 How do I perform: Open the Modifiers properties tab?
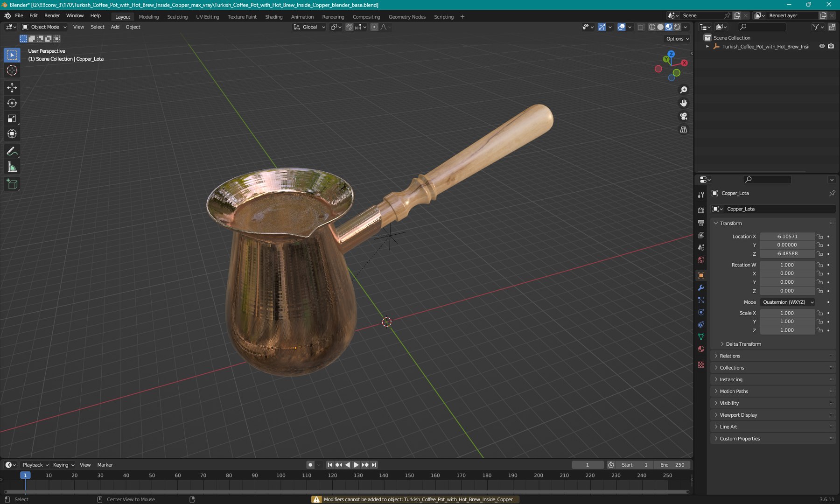coord(701,288)
